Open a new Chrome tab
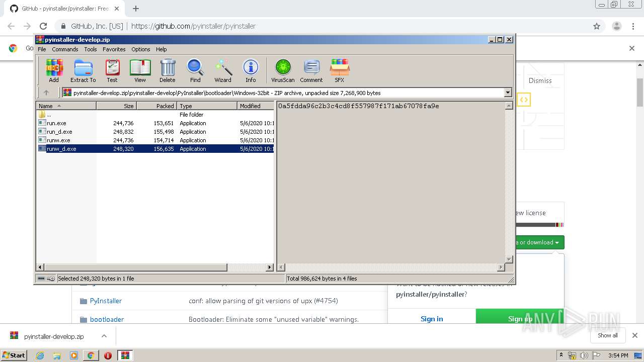This screenshot has height=362, width=644. [135, 9]
